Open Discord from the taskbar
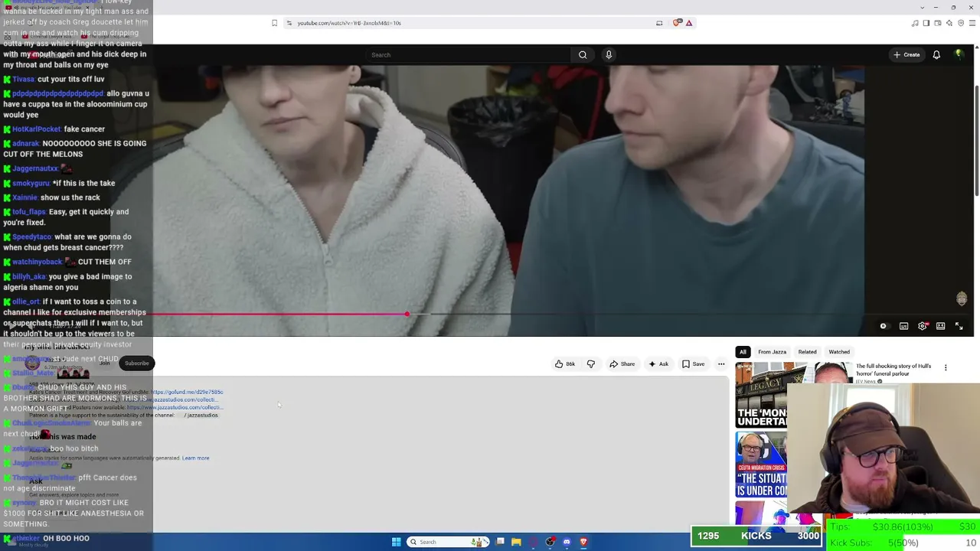This screenshot has width=980, height=551. coord(567,542)
